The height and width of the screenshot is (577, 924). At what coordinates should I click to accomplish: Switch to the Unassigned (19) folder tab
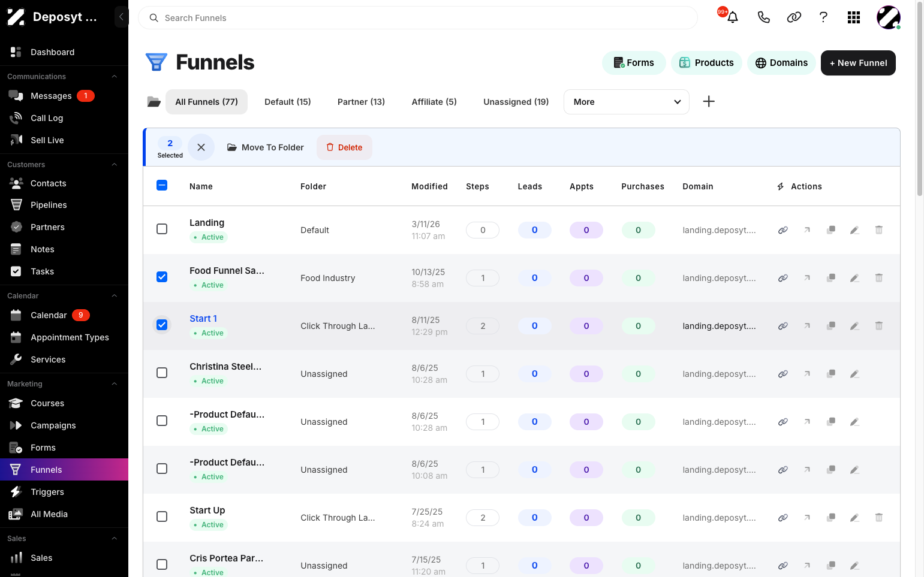(516, 102)
